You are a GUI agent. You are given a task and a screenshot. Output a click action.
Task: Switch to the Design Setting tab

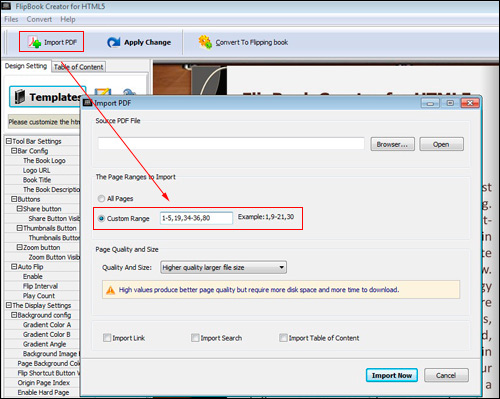[x=26, y=66]
